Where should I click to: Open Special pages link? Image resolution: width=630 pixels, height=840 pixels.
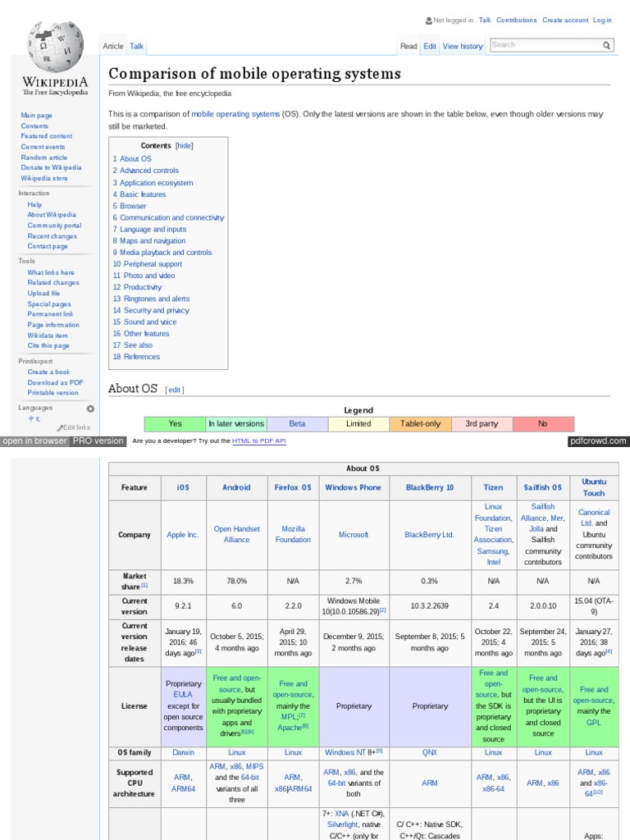click(49, 304)
